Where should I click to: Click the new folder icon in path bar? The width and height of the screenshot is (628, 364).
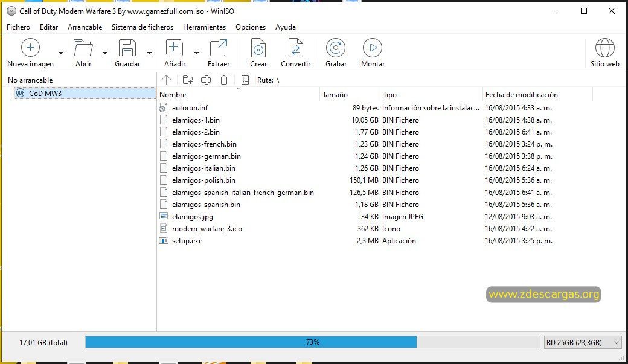[187, 80]
